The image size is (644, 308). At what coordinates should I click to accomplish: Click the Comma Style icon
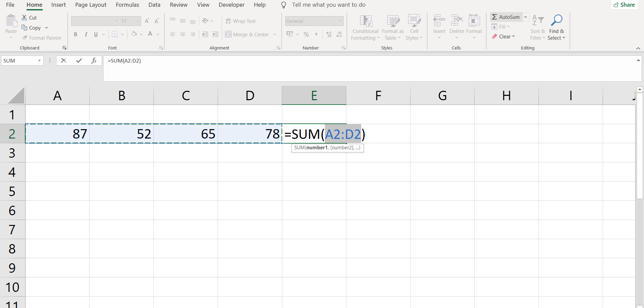pos(316,34)
